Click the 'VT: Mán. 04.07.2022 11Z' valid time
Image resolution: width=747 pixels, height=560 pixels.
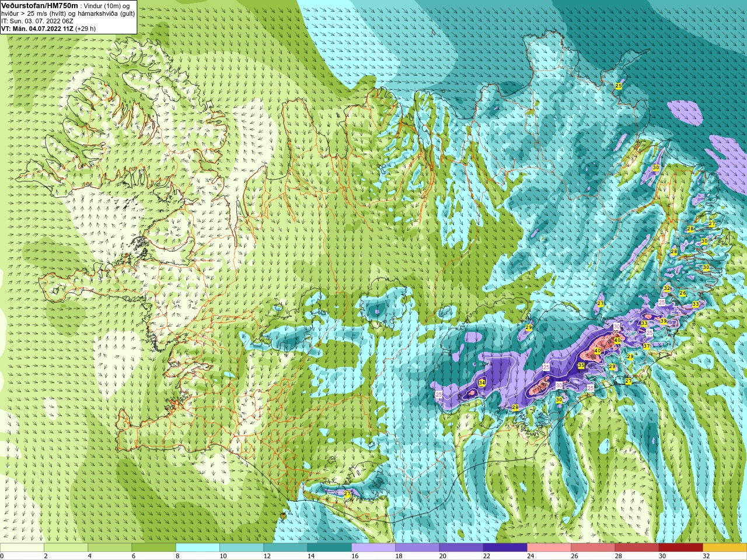pyautogui.click(x=37, y=29)
